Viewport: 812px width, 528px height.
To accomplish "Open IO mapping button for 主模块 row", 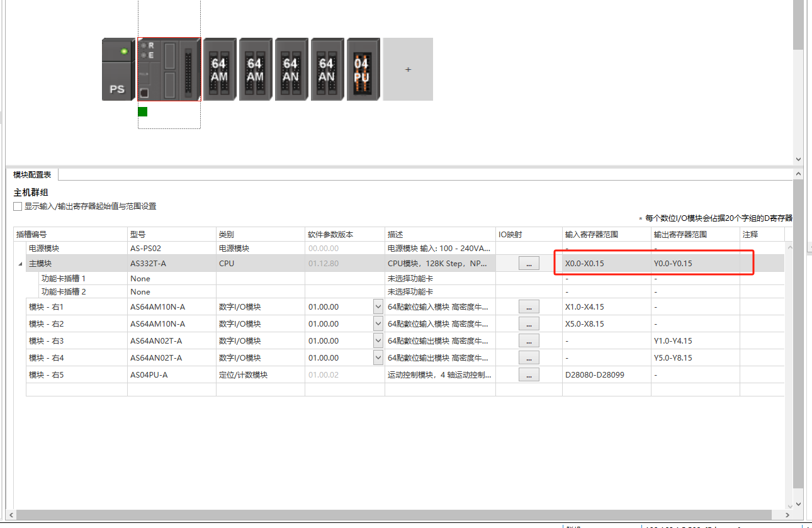I will pyautogui.click(x=529, y=264).
